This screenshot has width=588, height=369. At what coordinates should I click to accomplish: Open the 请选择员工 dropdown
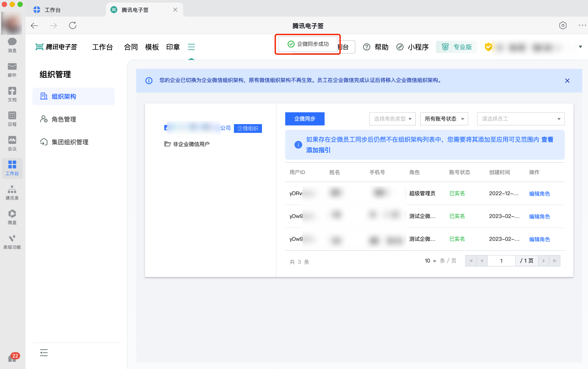coord(521,119)
